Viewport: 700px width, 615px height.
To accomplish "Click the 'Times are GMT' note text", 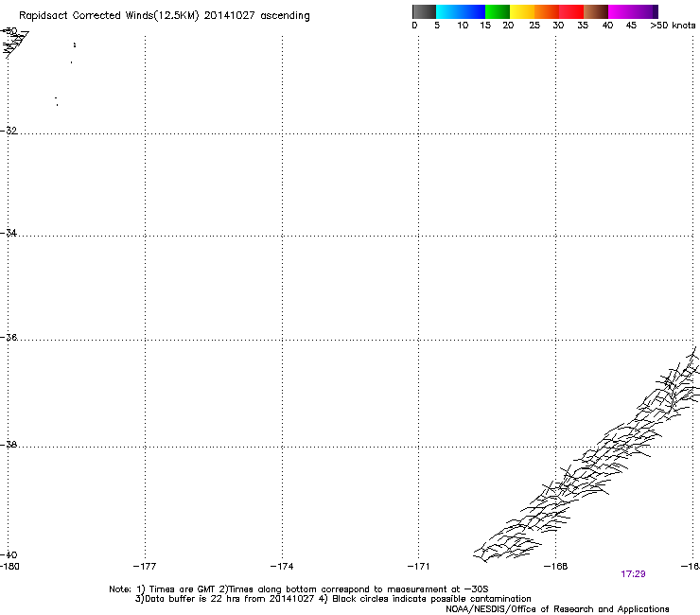I will (183, 589).
